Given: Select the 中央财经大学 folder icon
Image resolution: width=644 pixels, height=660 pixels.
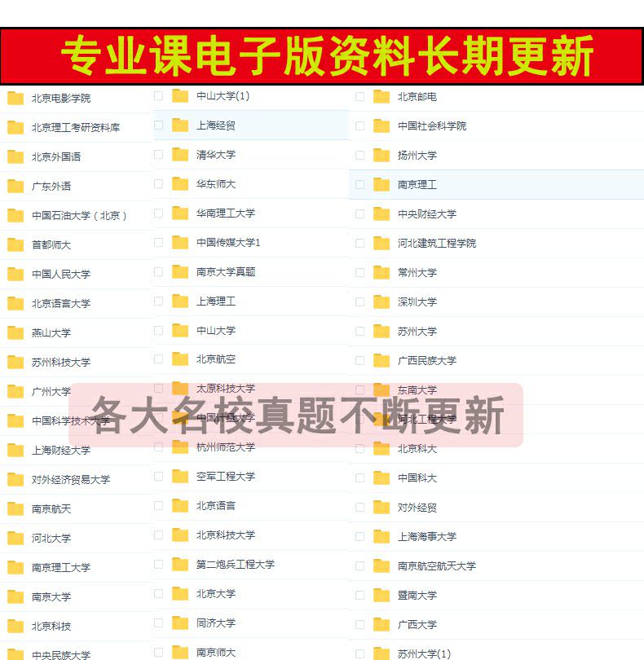Looking at the screenshot, I should (382, 213).
